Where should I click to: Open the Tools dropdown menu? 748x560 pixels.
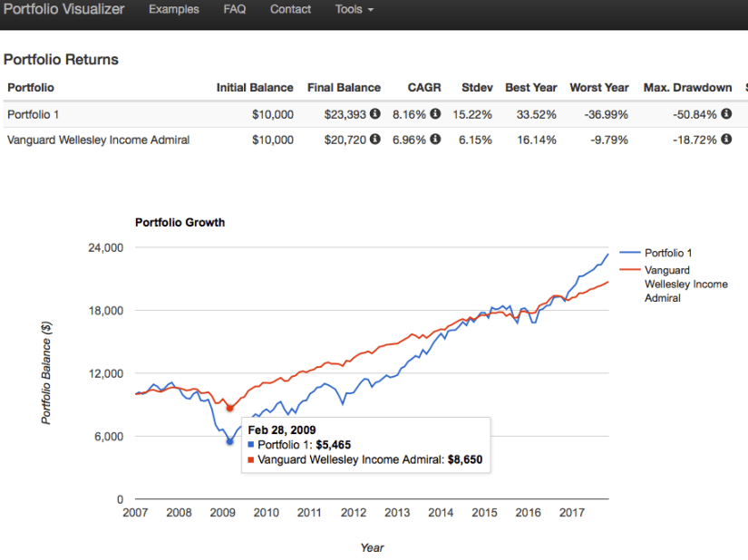point(354,10)
